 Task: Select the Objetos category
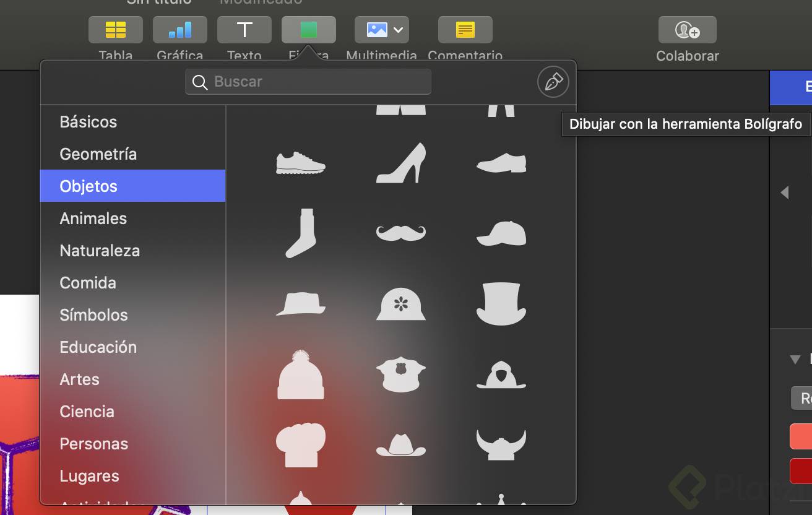pyautogui.click(x=132, y=186)
